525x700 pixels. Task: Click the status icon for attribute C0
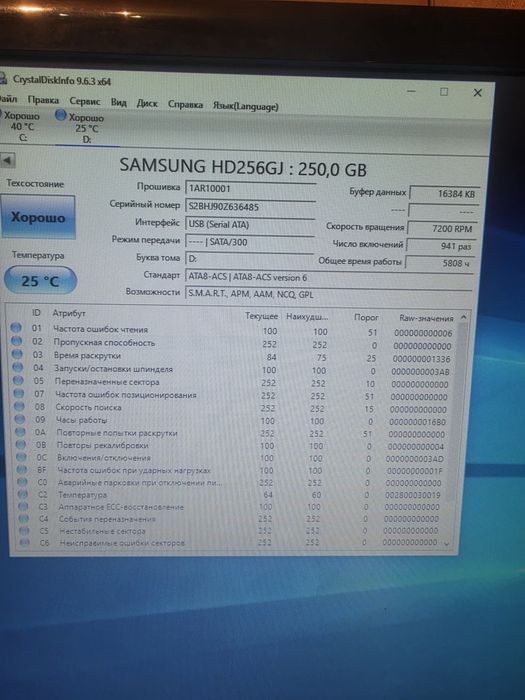(x=23, y=482)
